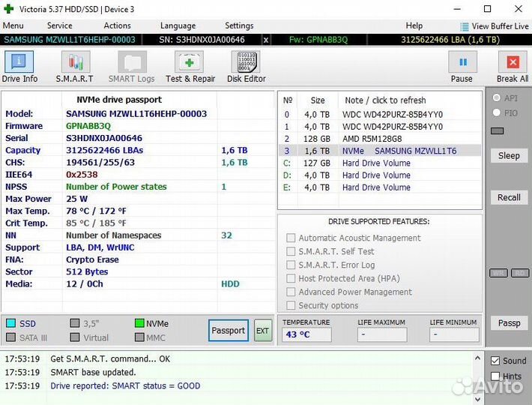Click the Passp button

509,322
